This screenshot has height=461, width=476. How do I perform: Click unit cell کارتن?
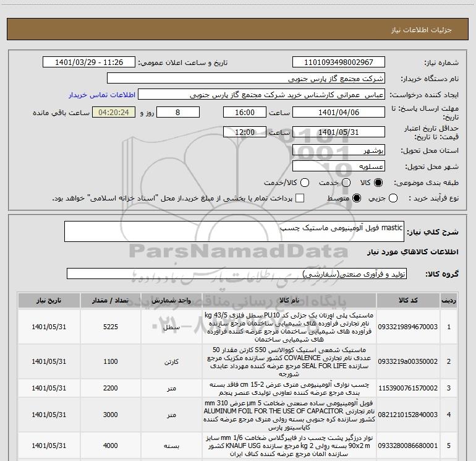pos(171,361)
